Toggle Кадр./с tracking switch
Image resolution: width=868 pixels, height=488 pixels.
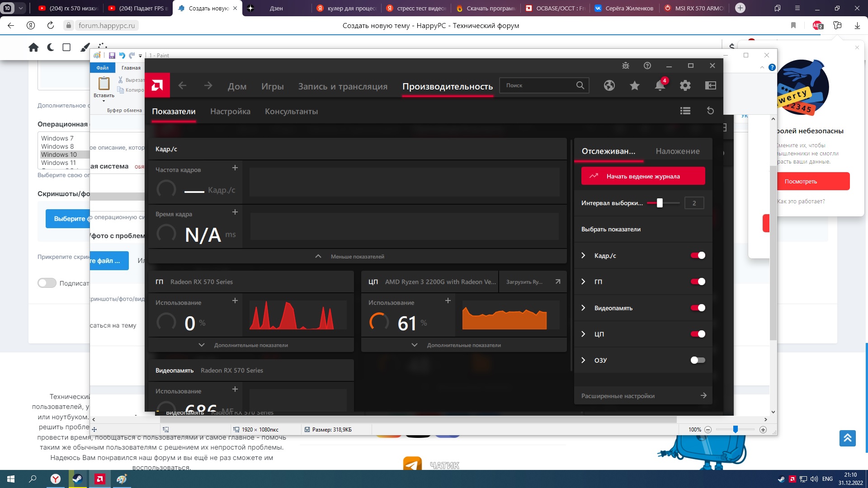(698, 255)
